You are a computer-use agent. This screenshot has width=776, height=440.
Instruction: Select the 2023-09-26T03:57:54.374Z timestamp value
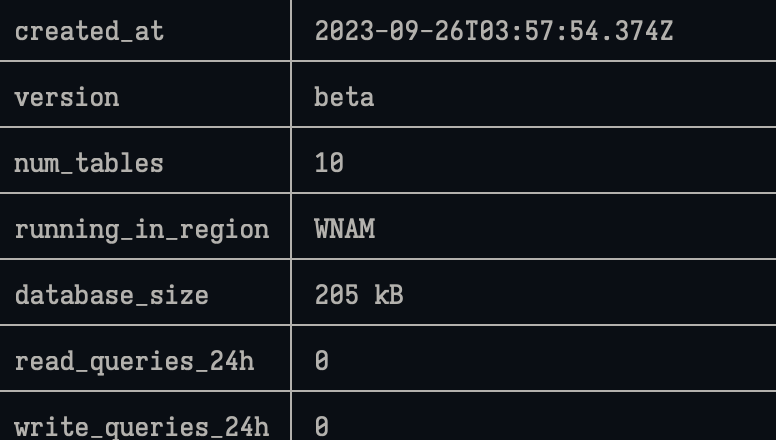click(x=494, y=31)
